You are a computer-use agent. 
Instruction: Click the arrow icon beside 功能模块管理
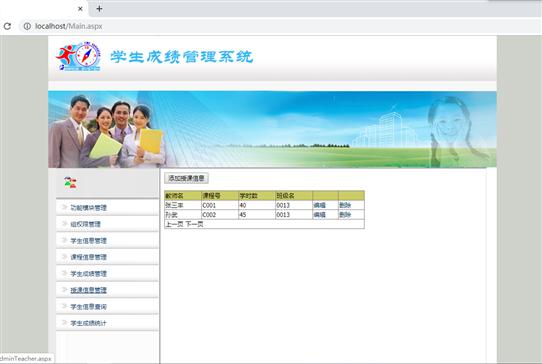(x=64, y=207)
